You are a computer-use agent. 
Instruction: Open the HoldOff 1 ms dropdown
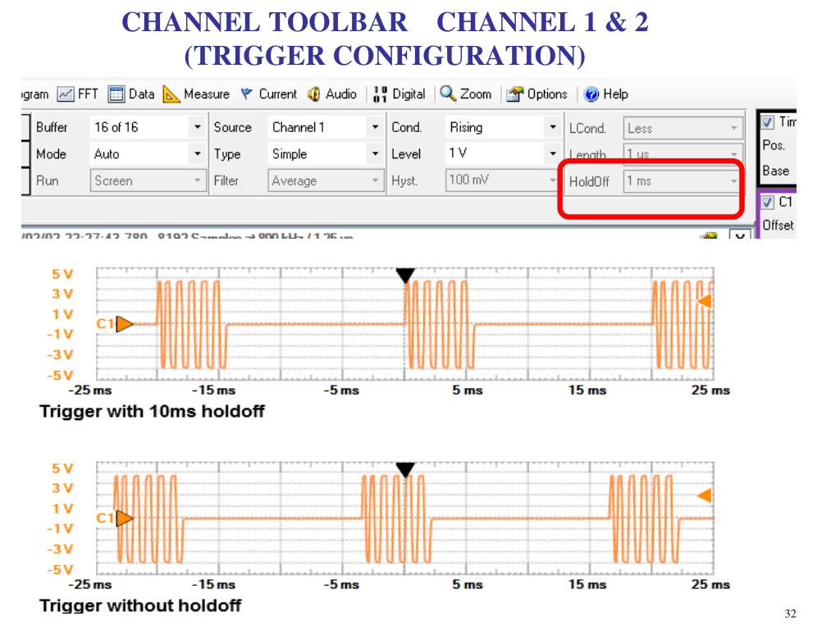pos(682,181)
